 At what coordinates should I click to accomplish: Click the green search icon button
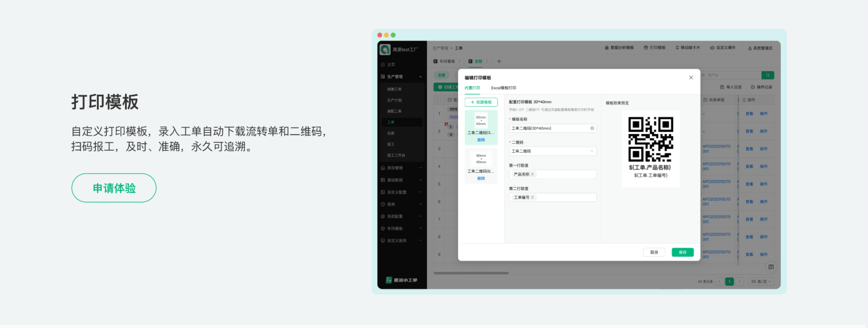tap(768, 75)
